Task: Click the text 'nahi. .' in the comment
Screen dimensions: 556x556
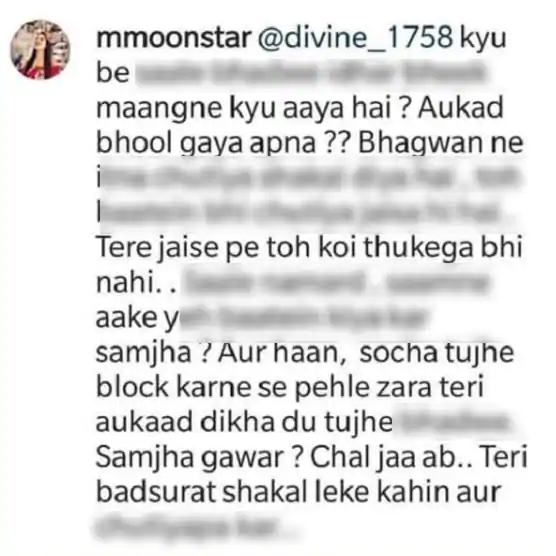Action: (x=136, y=282)
